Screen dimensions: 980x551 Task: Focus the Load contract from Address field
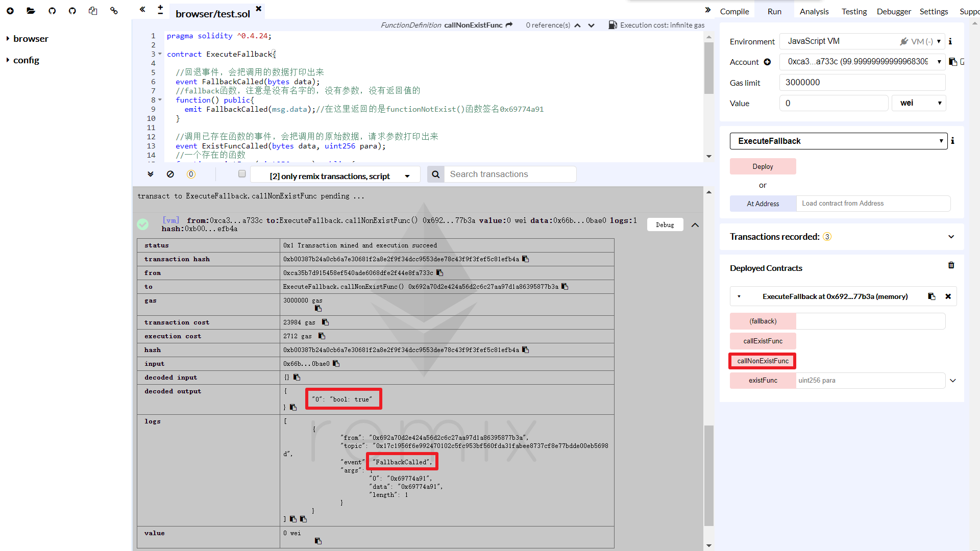tap(873, 204)
